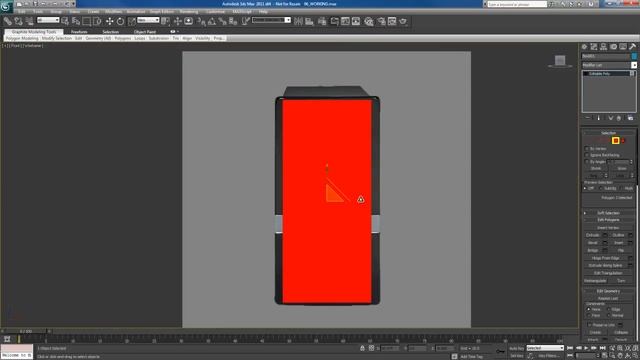Select Element sub-object level icon
This screenshot has width=640, height=360.
tap(623, 141)
